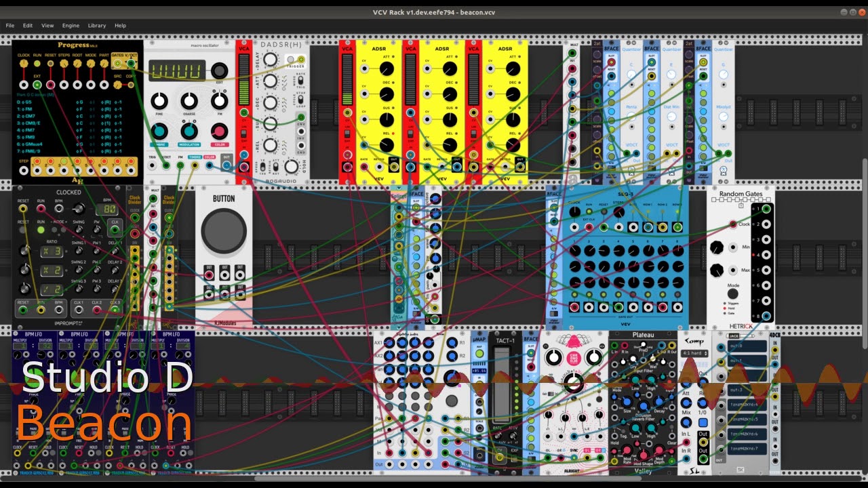Click the large round BUTTON module button
The image size is (868, 488).
224,231
